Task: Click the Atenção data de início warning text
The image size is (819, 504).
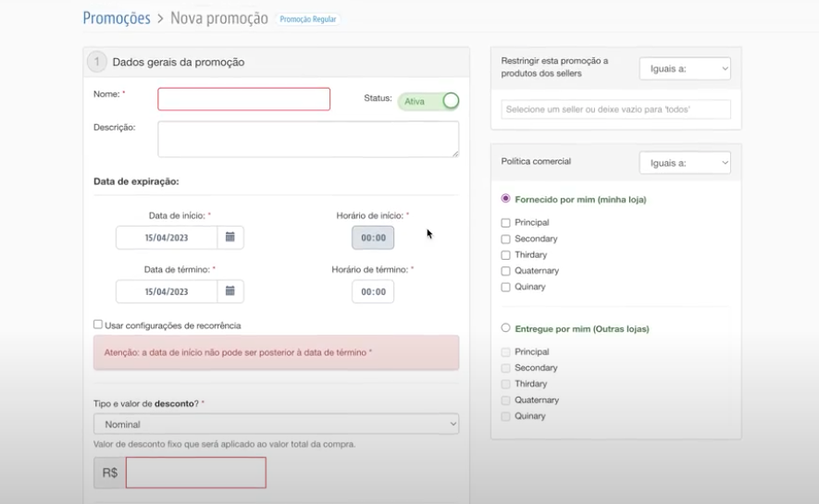Action: (238, 352)
